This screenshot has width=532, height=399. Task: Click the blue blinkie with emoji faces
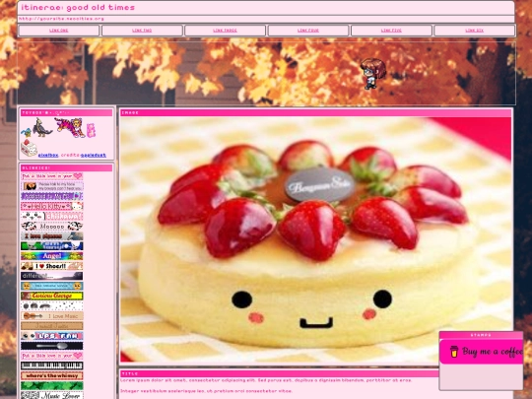click(51, 286)
